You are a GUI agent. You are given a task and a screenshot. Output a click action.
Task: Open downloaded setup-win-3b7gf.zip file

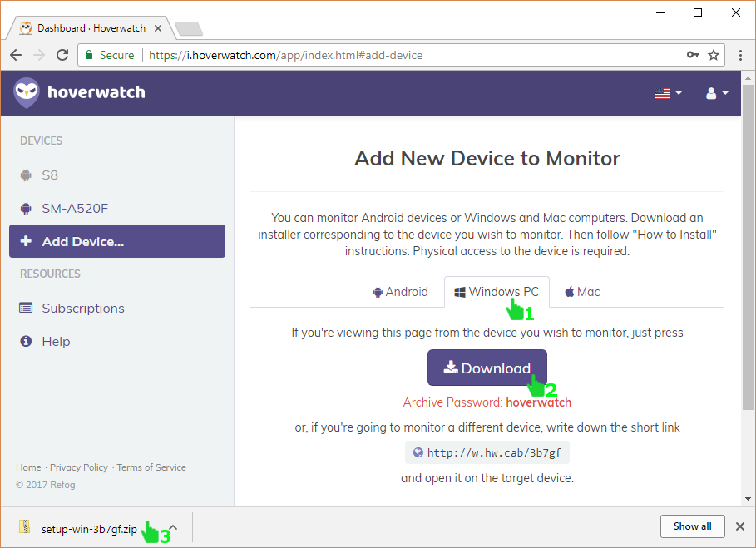(89, 529)
